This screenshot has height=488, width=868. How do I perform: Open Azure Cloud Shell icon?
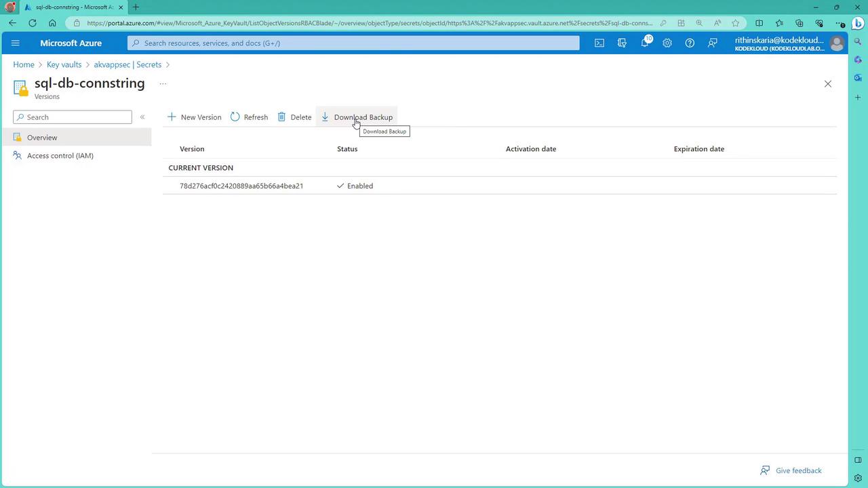[x=599, y=43]
